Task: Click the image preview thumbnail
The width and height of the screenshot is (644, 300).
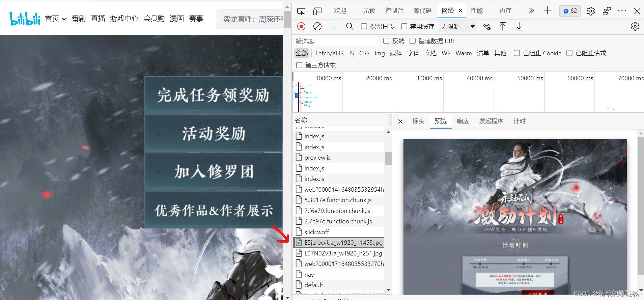Action: [515, 217]
